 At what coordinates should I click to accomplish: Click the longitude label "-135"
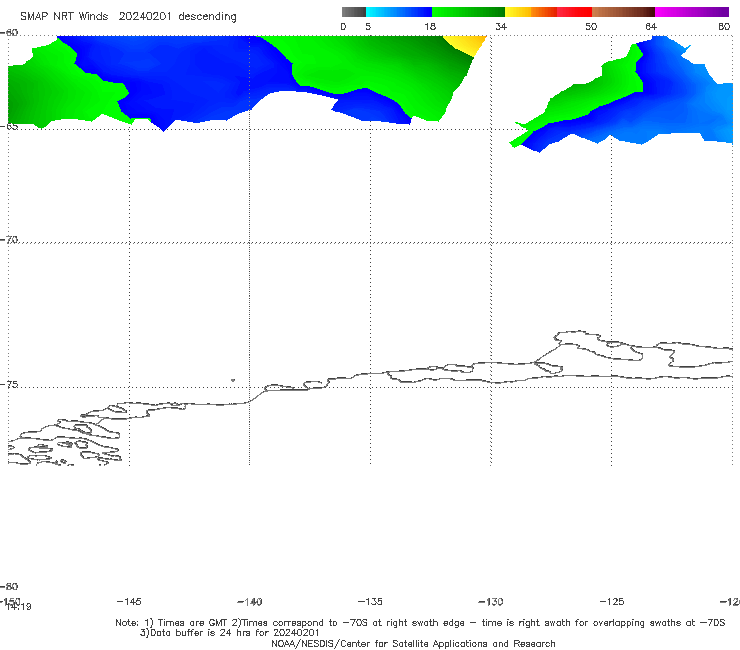coord(370,601)
